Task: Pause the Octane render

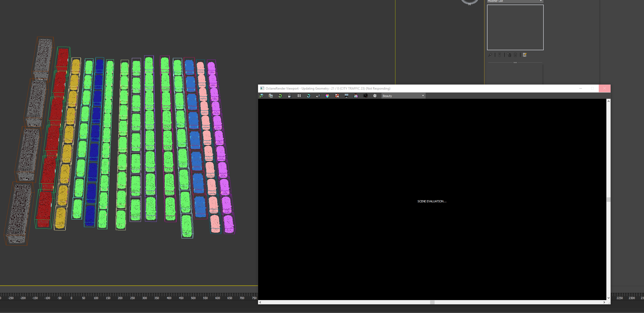Action: [299, 96]
